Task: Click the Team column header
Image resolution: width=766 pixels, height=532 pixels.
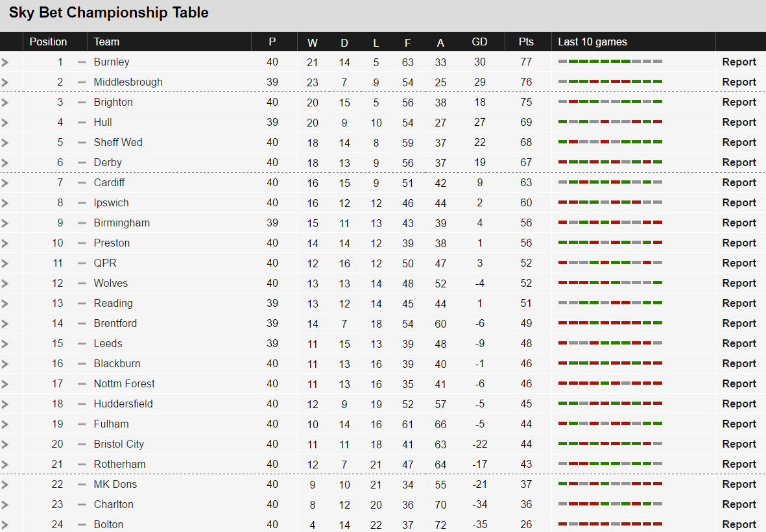Action: pyautogui.click(x=106, y=42)
